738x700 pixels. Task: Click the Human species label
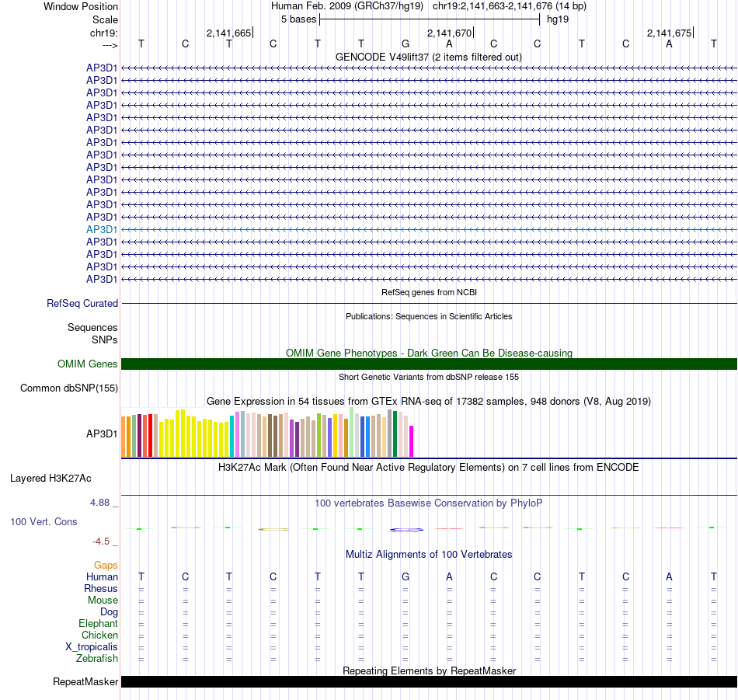pyautogui.click(x=102, y=576)
